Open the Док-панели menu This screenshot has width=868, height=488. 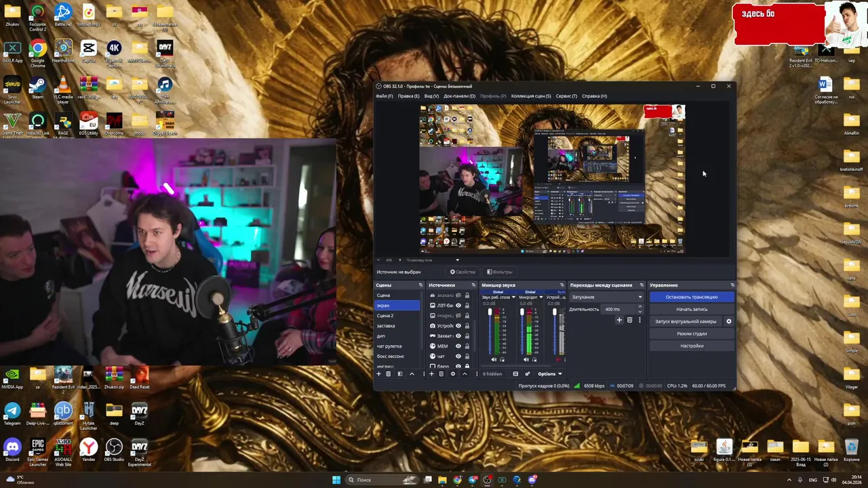tap(460, 96)
